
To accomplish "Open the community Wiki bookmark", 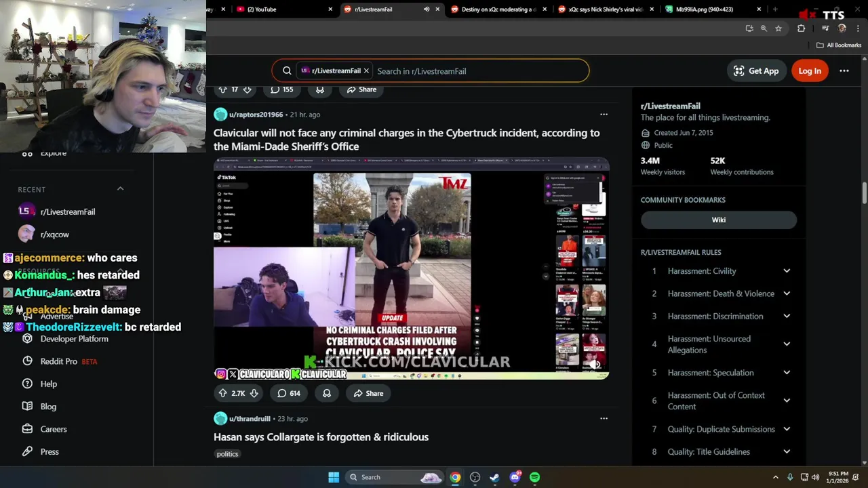I will pos(719,220).
